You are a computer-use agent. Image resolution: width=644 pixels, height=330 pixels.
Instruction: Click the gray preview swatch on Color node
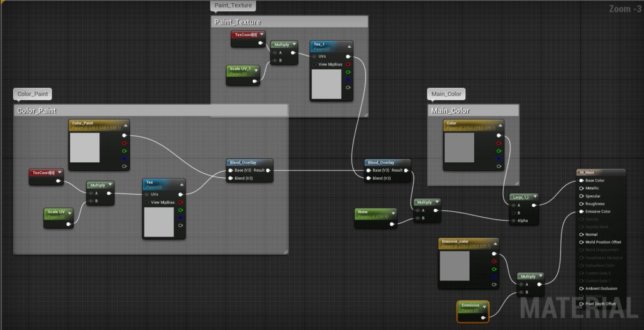pyautogui.click(x=459, y=147)
